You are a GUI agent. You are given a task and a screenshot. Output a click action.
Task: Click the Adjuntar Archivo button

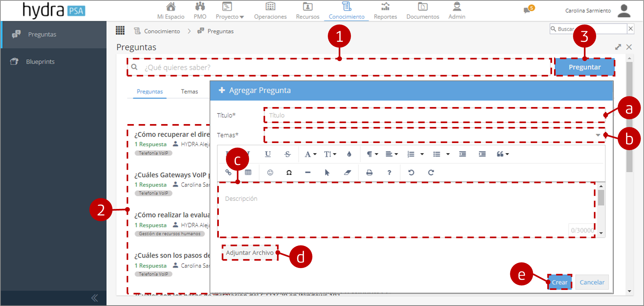click(250, 253)
